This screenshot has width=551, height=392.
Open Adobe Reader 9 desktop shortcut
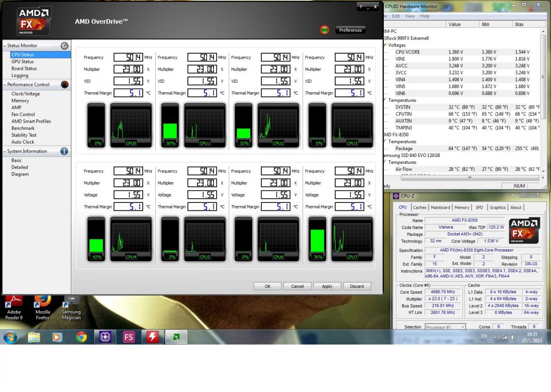tap(14, 308)
